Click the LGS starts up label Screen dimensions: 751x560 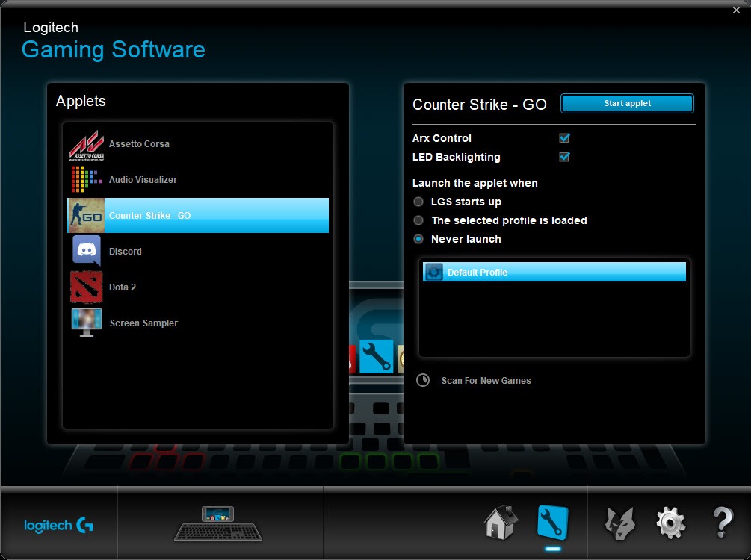pyautogui.click(x=466, y=202)
